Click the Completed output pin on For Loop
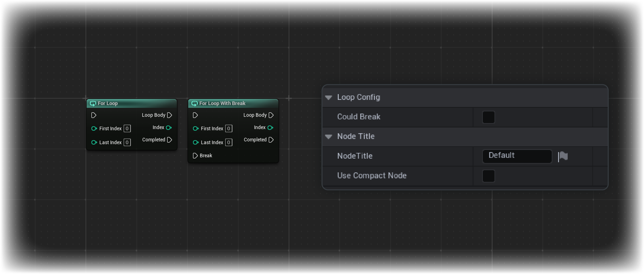Screen dimensions: 644x274 (170, 140)
